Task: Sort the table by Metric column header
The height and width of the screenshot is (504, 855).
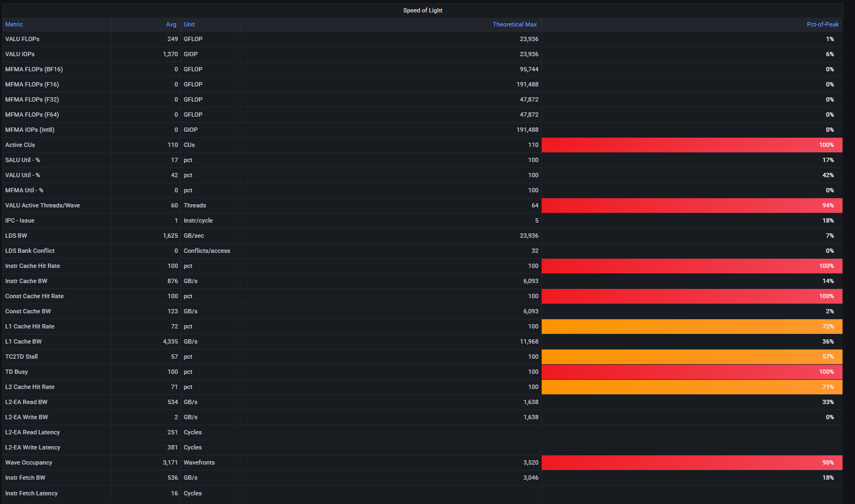Action: [14, 24]
